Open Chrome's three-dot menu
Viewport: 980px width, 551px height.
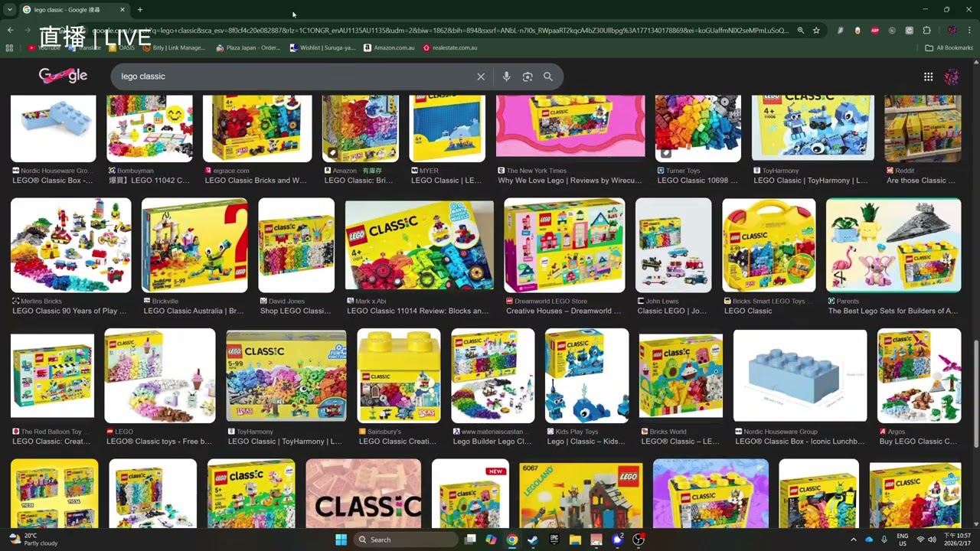pyautogui.click(x=969, y=31)
